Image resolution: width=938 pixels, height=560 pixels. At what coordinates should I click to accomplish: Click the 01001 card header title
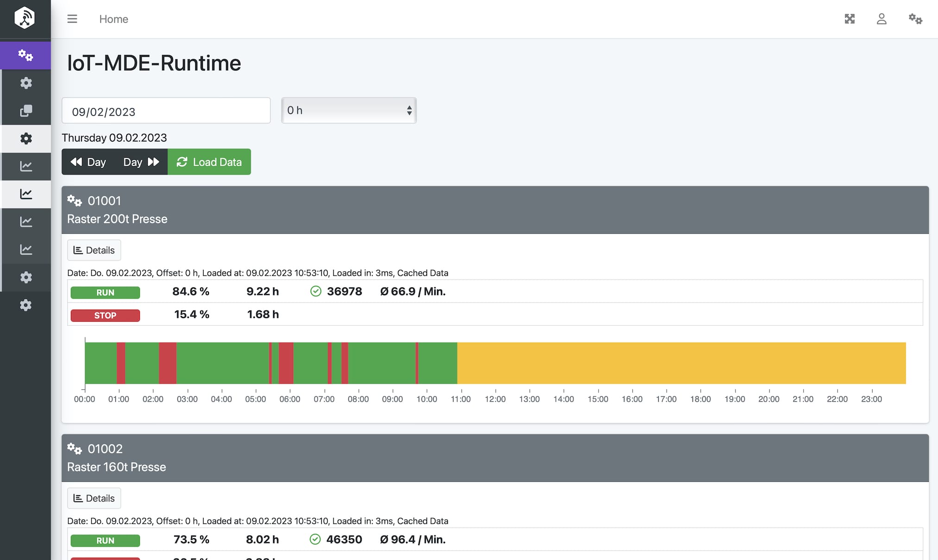104,201
